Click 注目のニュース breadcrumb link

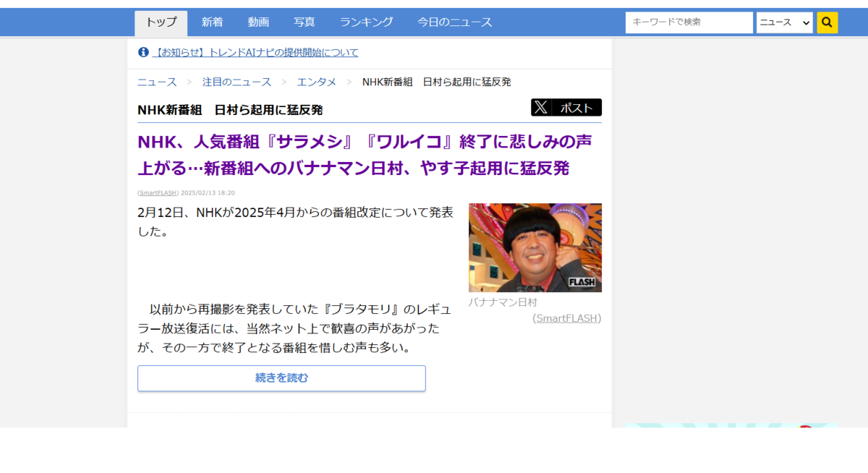click(237, 82)
